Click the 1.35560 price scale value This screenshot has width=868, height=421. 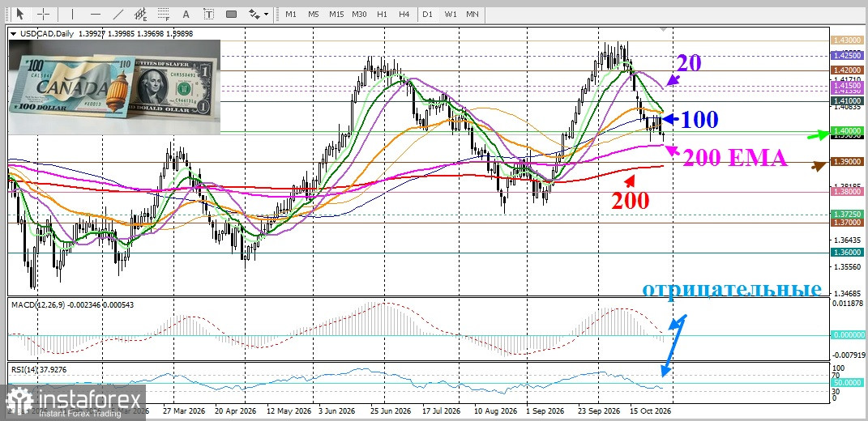point(847,266)
